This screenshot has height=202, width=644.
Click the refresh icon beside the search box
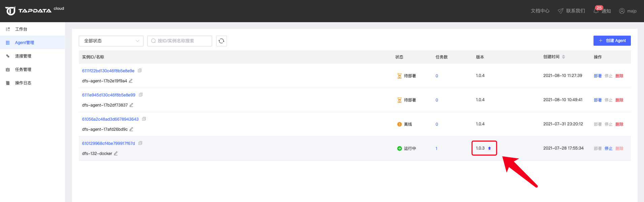221,41
